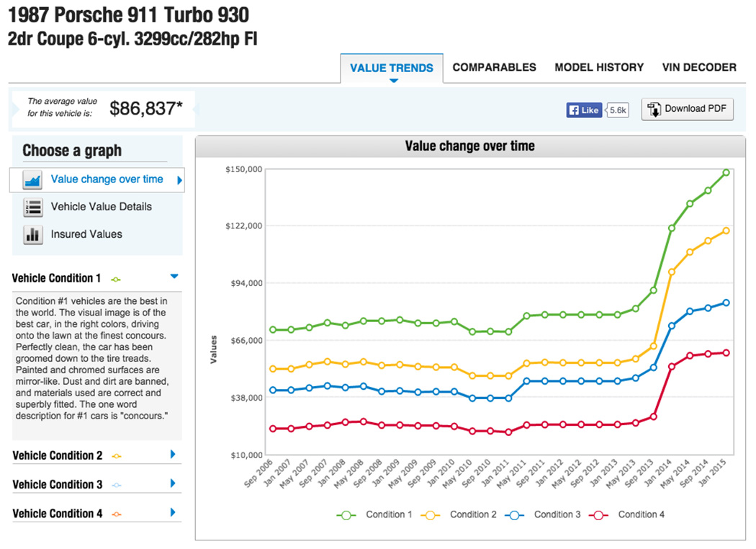Click the Choose a graph heading

click(72, 151)
